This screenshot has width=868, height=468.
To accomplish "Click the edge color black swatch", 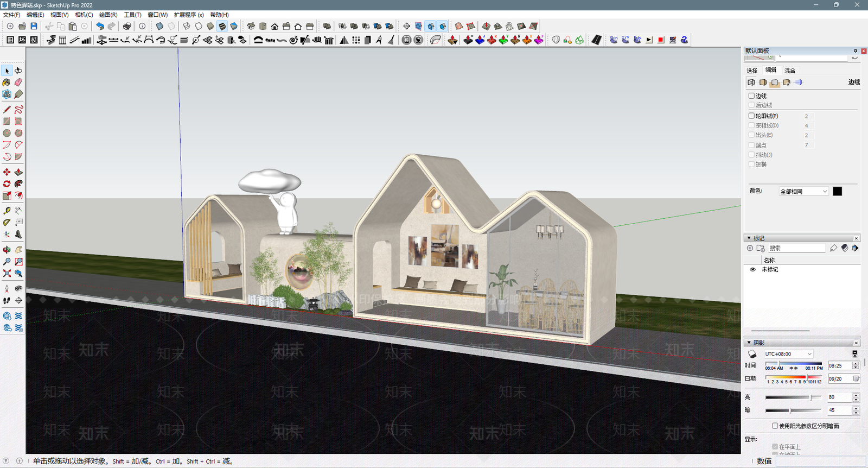I will point(838,191).
